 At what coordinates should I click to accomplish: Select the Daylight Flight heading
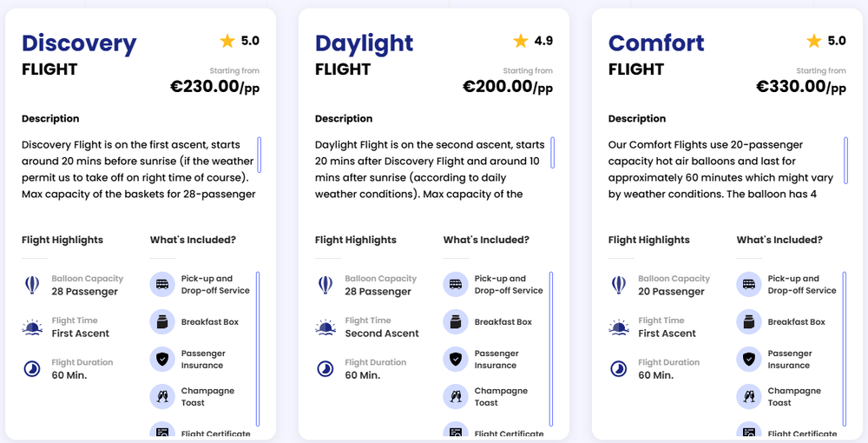click(x=365, y=43)
